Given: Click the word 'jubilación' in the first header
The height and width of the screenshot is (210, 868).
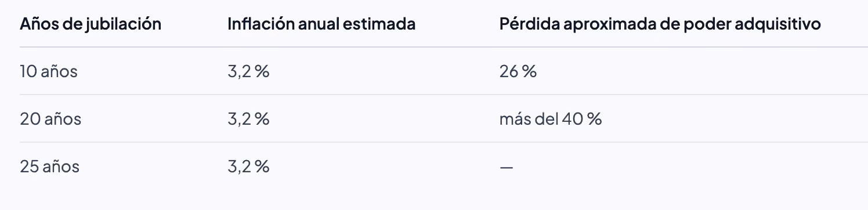Looking at the screenshot, I should [x=123, y=25].
